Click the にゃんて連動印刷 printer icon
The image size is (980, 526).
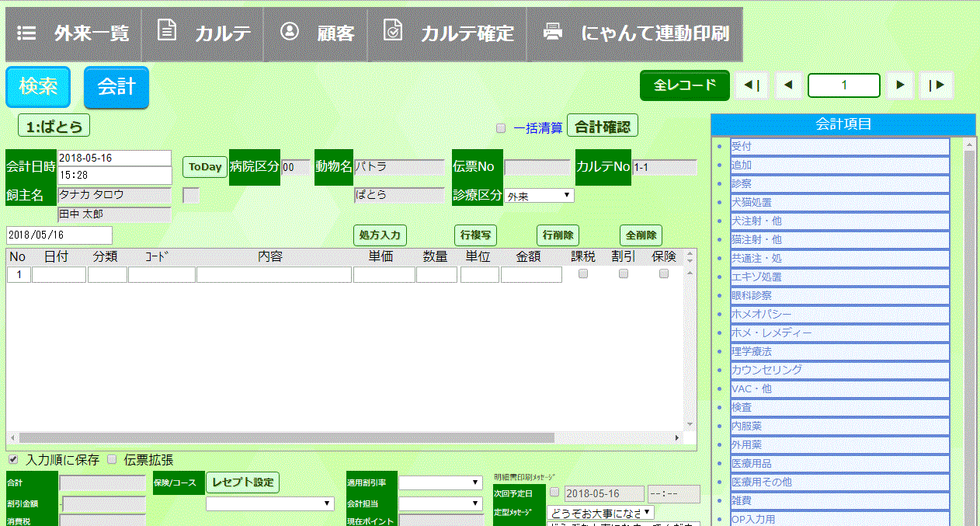coord(553,32)
